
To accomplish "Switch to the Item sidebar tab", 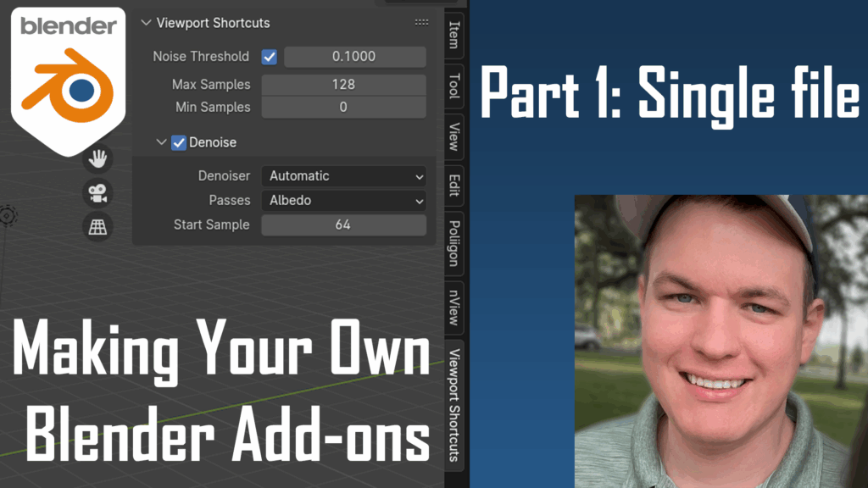I will point(454,35).
